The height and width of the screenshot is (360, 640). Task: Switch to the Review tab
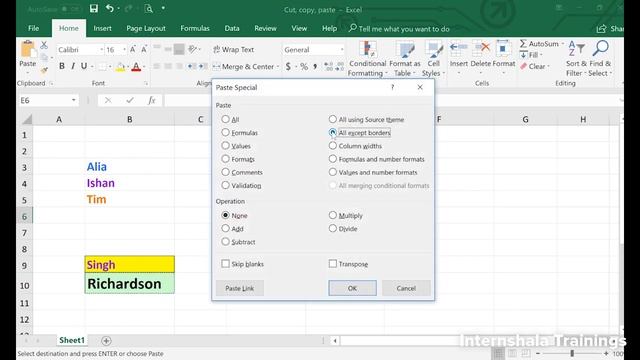pyautogui.click(x=265, y=28)
